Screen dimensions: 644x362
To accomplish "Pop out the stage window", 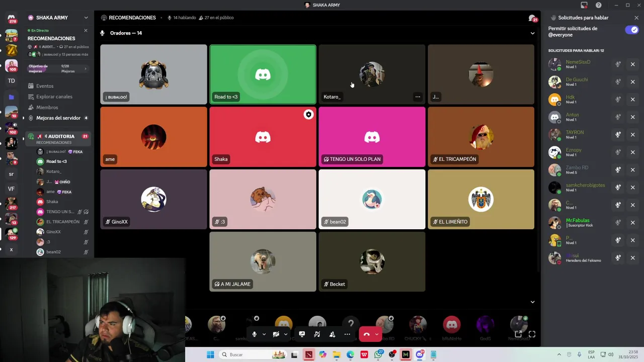I will [518, 334].
